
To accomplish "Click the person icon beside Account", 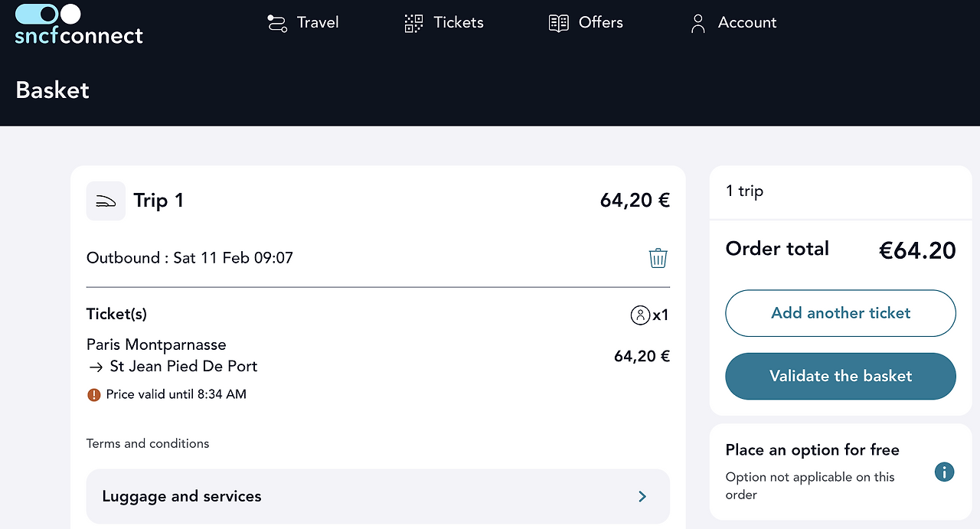I will (697, 23).
